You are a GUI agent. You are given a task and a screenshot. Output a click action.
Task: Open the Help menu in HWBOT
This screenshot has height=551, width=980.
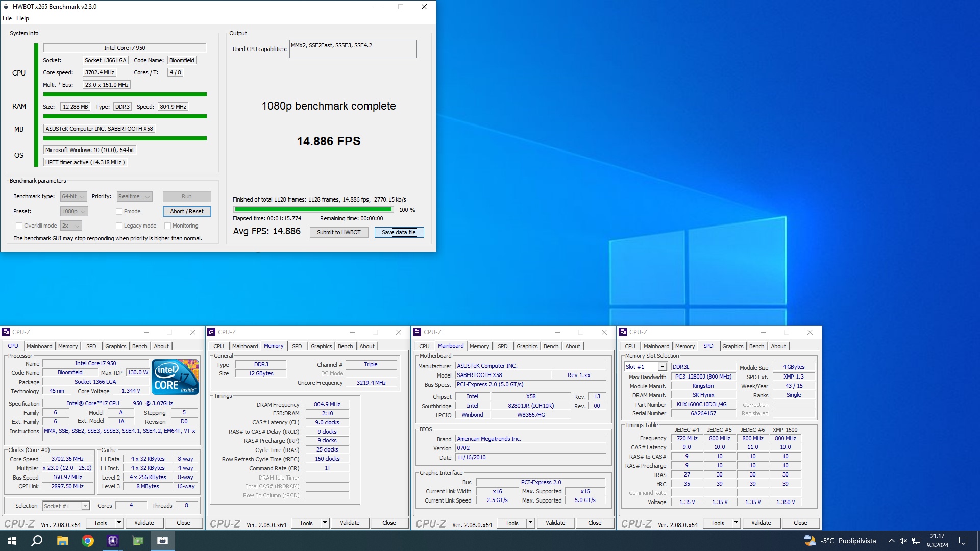(22, 18)
